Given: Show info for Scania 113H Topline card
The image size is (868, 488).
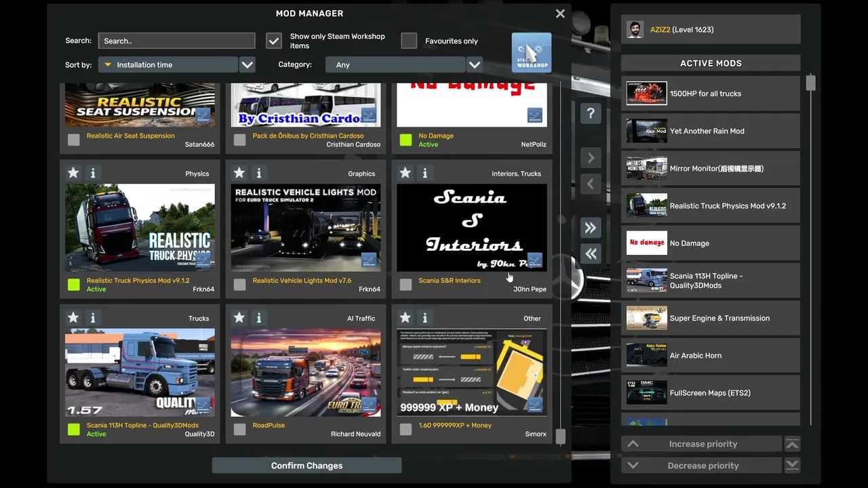Looking at the screenshot, I should tap(93, 317).
